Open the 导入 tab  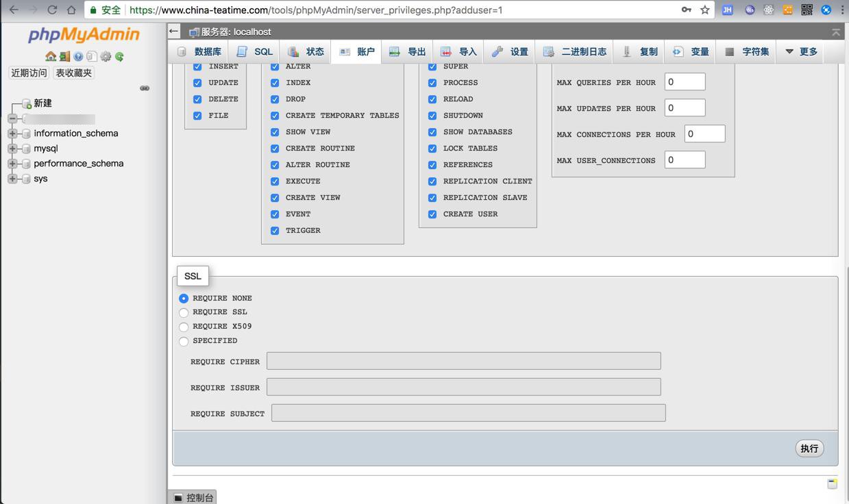click(458, 52)
